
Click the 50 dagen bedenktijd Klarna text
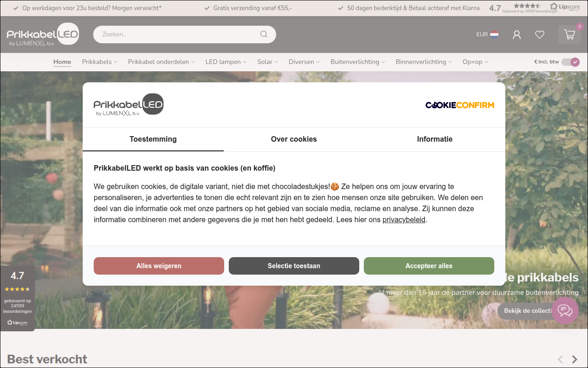413,8
